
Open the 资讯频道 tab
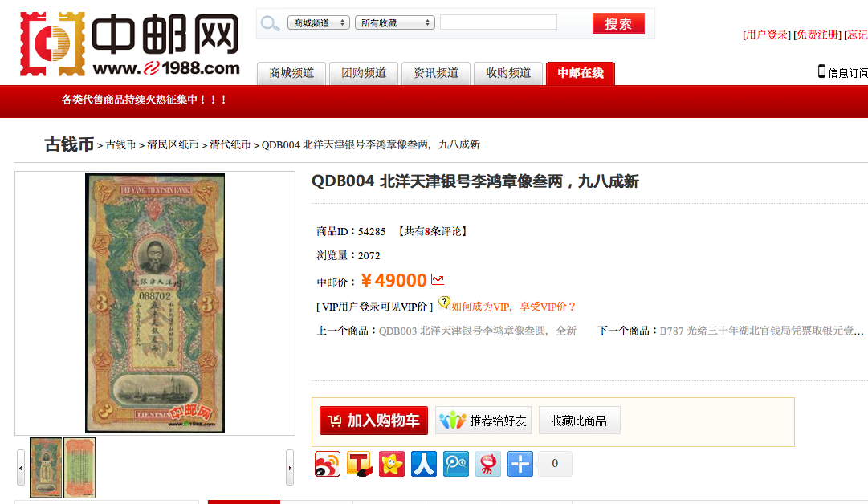point(436,73)
